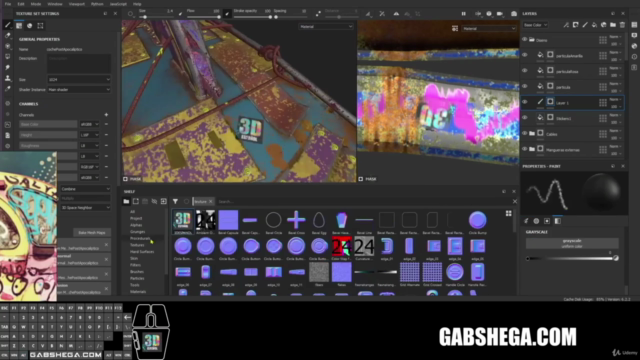The height and width of the screenshot is (360, 640).
Task: Select the Clone stamp tool
Action: click(7, 78)
